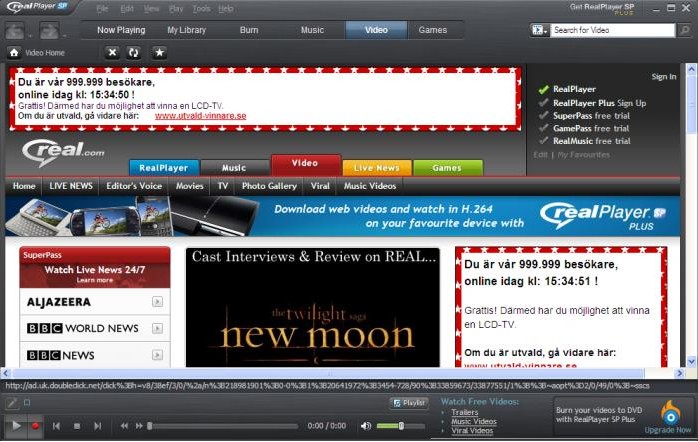698x442 pixels.
Task: Switch to Burn tab
Action: 249,30
